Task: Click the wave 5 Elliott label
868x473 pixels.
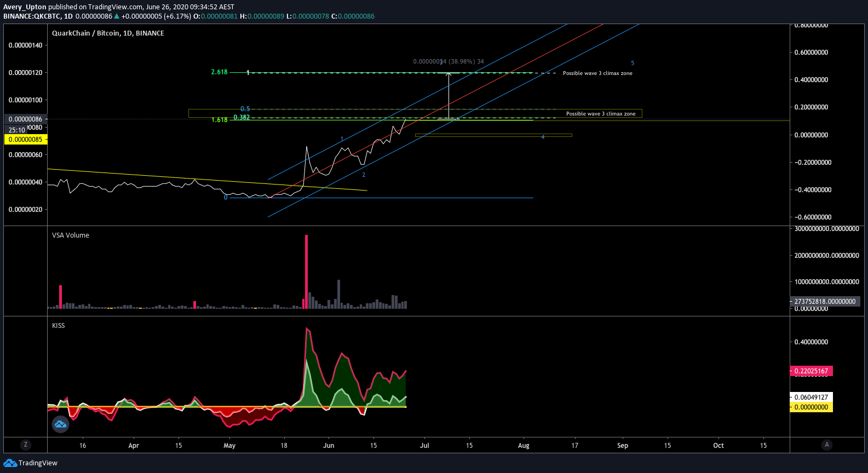Action: click(633, 64)
